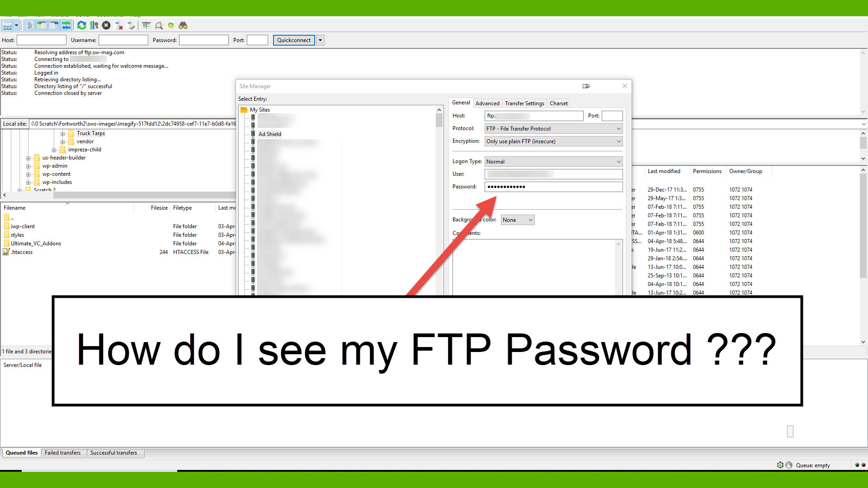Click the Search remote files icon
This screenshot has height=488, width=868.
[x=183, y=25]
